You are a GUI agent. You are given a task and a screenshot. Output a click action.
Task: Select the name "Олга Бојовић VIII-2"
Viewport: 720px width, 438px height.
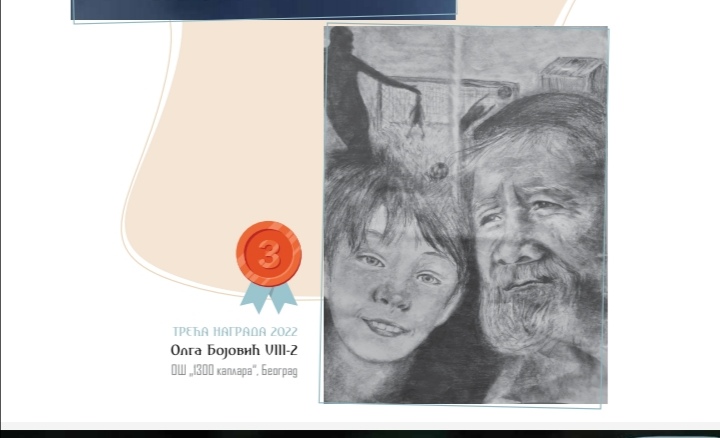[234, 350]
